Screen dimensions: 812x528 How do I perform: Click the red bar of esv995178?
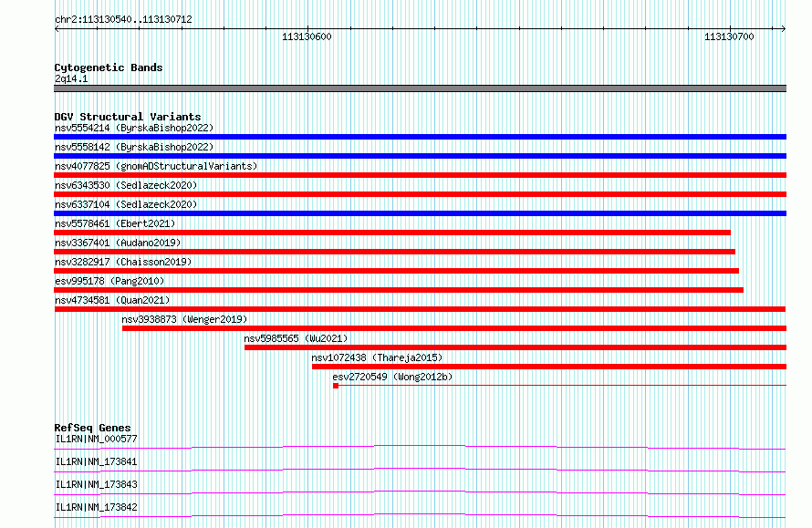click(x=399, y=290)
